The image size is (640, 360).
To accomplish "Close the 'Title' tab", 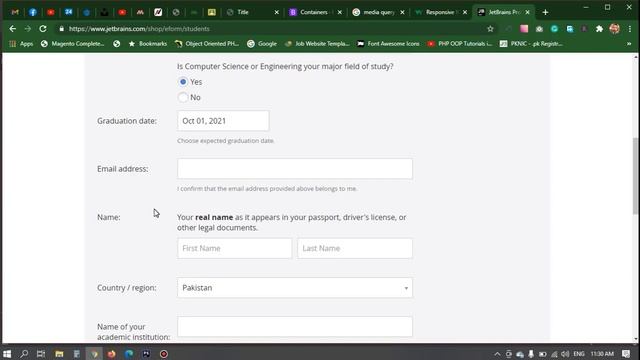I will point(277,12).
